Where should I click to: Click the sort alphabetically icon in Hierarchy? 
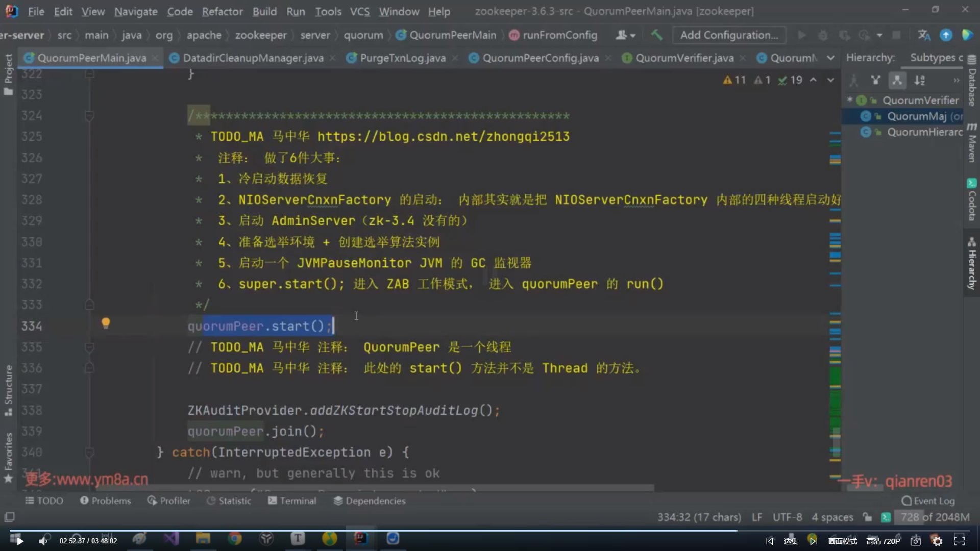tap(919, 80)
